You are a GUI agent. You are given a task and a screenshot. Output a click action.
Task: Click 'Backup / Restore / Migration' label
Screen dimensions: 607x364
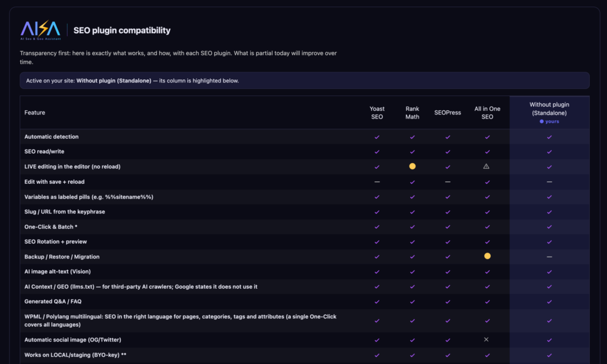[x=62, y=257]
